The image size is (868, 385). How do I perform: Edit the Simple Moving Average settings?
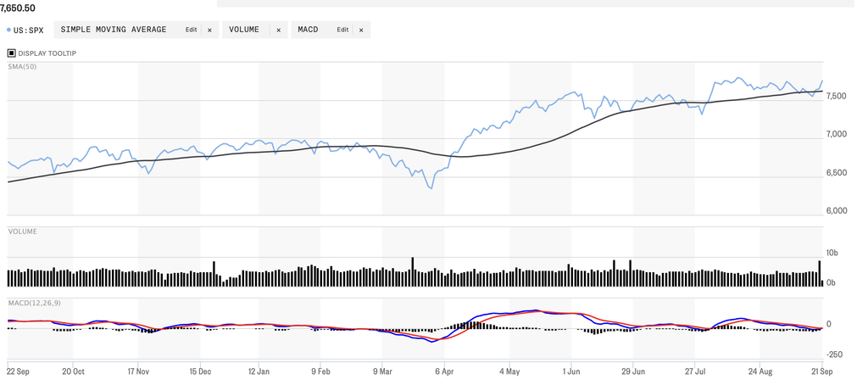[x=191, y=30]
